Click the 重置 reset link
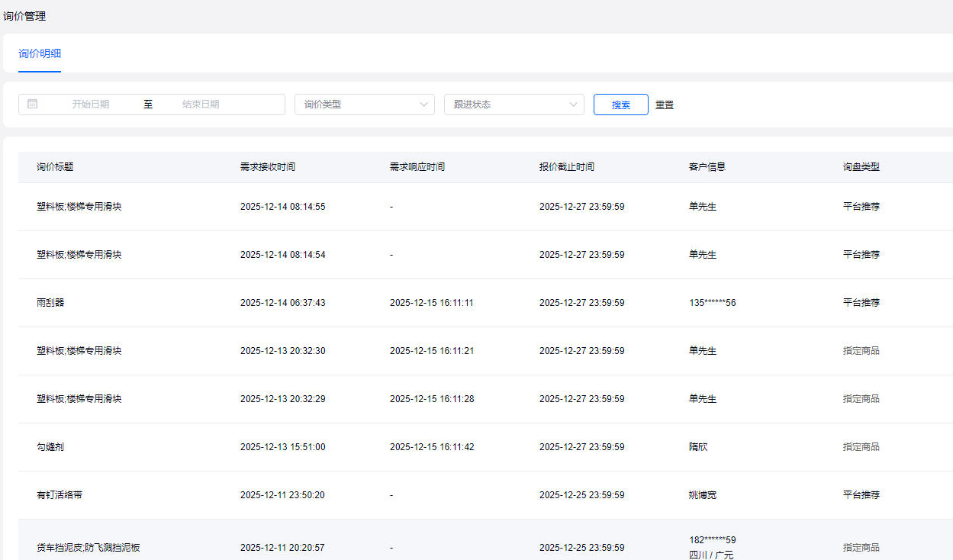953x560 pixels. (665, 105)
